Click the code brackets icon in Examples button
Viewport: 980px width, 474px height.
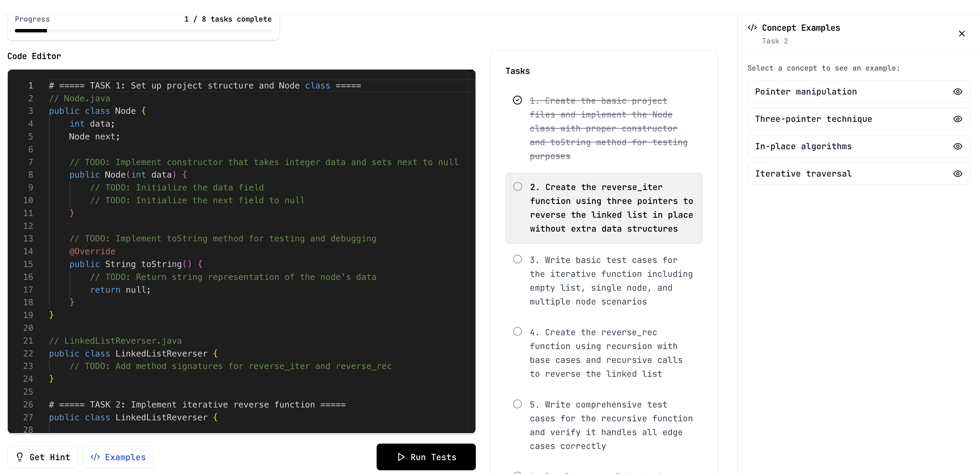point(95,457)
